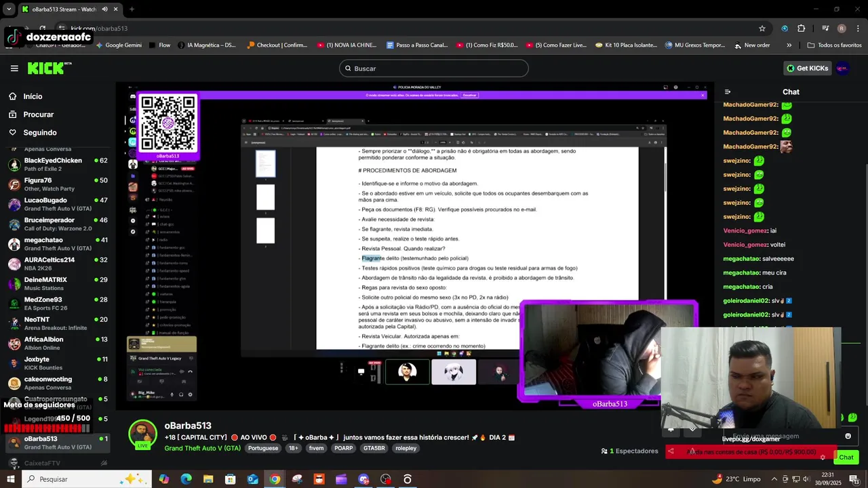Open megachatao channel in sidebar

pos(57,244)
